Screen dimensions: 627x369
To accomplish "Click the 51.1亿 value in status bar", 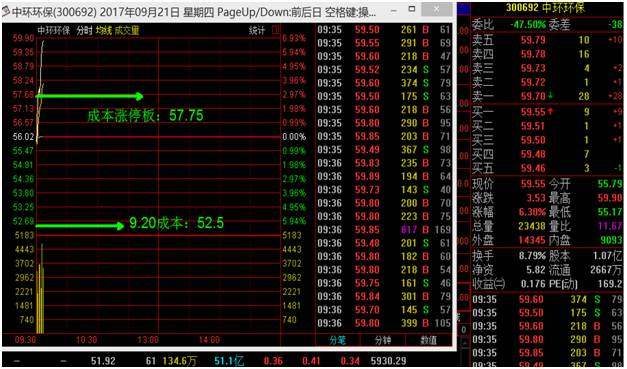I will [x=229, y=361].
